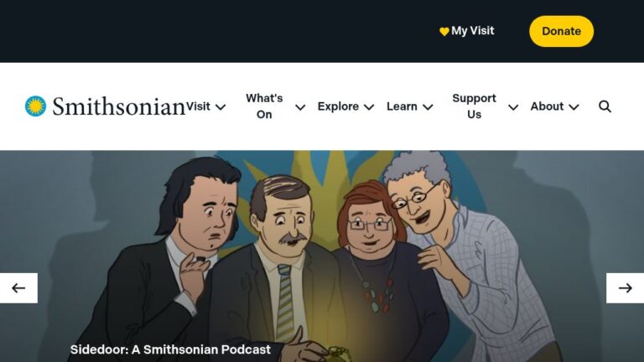Open search with the magnifying glass icon
Image resolution: width=644 pixels, height=362 pixels.
pos(605,106)
